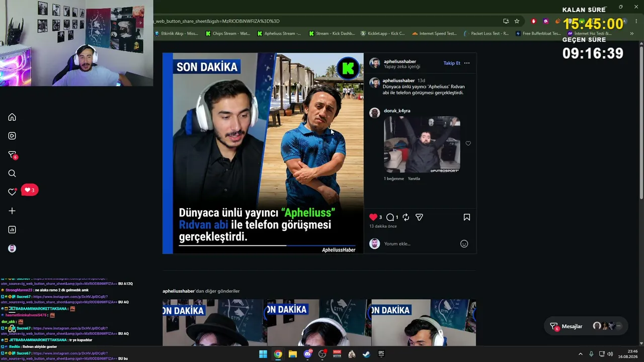Bookmark this page with the star icon
This screenshot has width=644, height=362.
click(x=517, y=21)
